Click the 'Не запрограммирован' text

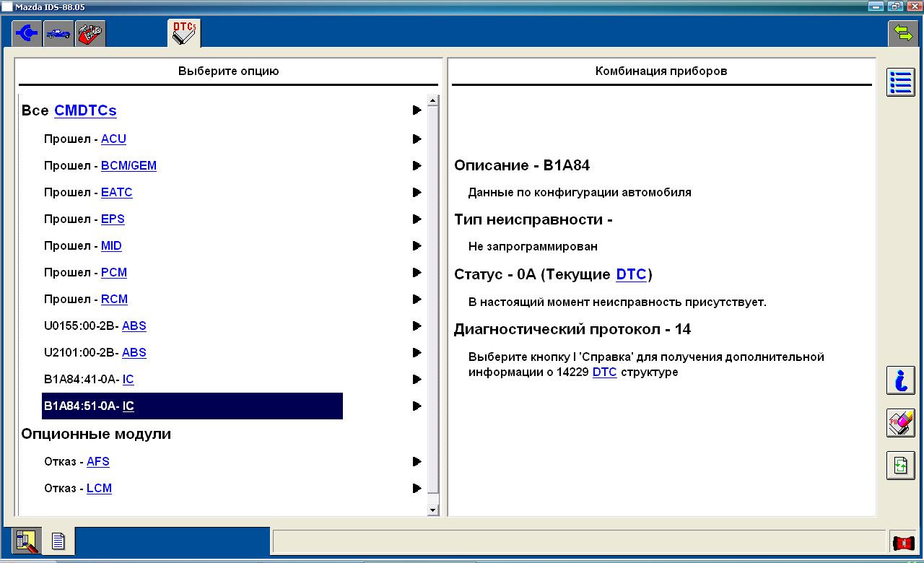click(533, 246)
